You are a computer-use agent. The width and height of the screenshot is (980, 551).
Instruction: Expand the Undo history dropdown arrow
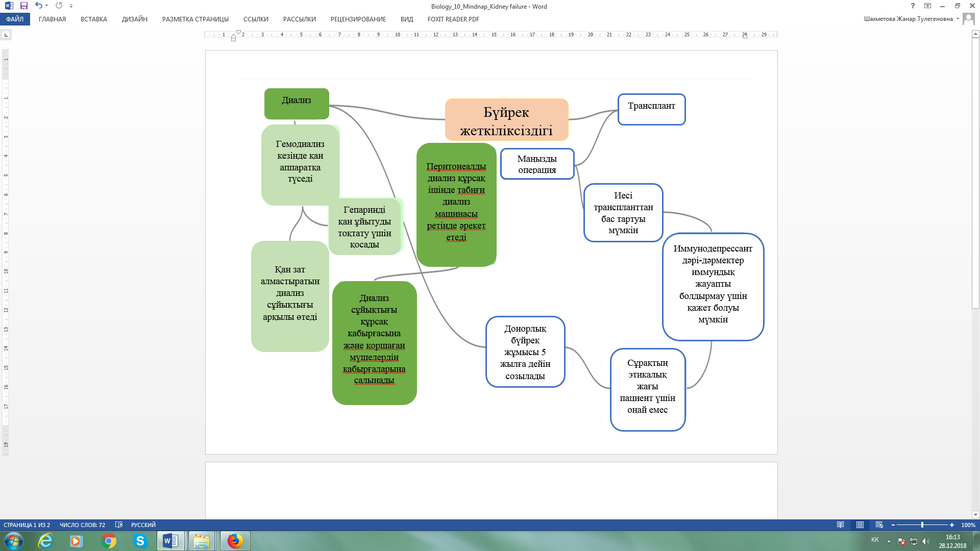46,6
